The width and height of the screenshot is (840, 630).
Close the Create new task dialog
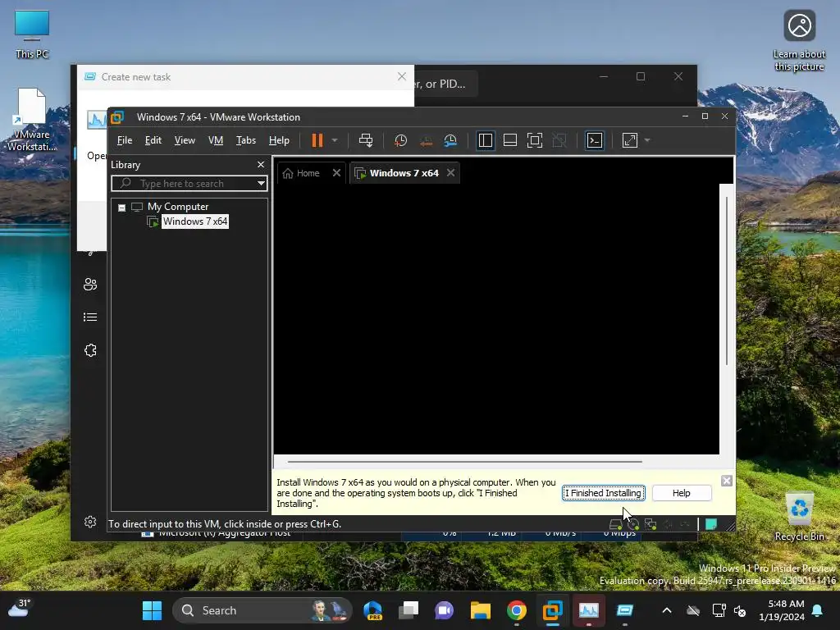[402, 76]
